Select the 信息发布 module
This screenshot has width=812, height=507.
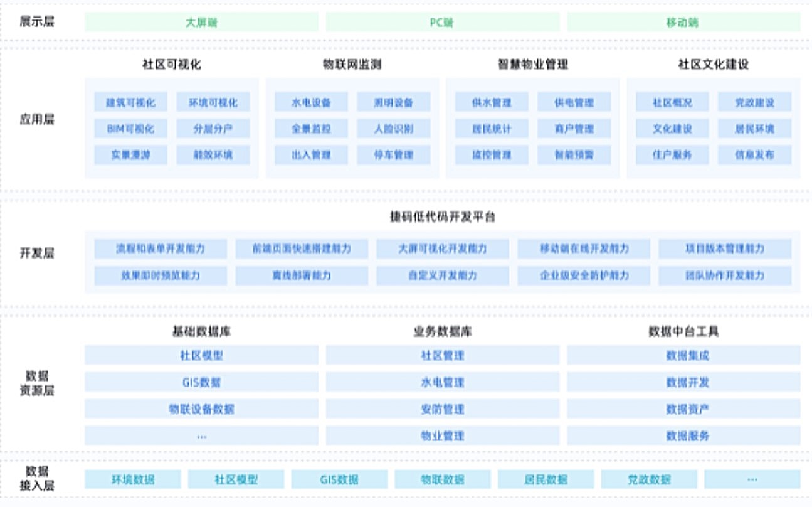[754, 155]
